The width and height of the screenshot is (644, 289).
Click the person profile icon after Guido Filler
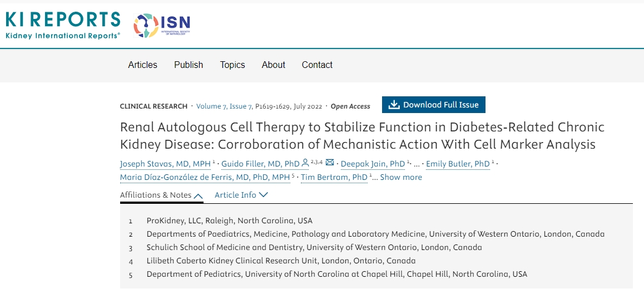[x=305, y=163]
